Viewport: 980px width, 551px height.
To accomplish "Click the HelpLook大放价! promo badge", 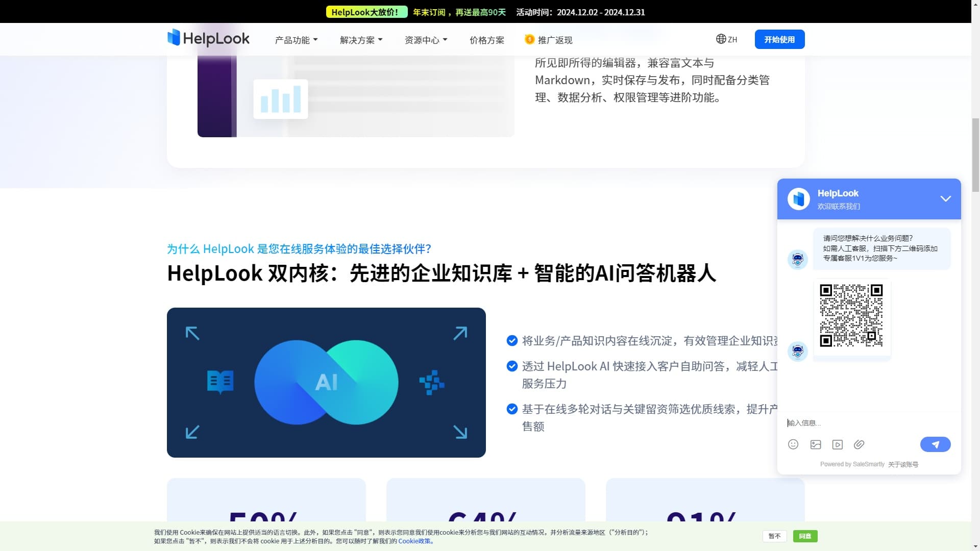I will click(x=366, y=12).
